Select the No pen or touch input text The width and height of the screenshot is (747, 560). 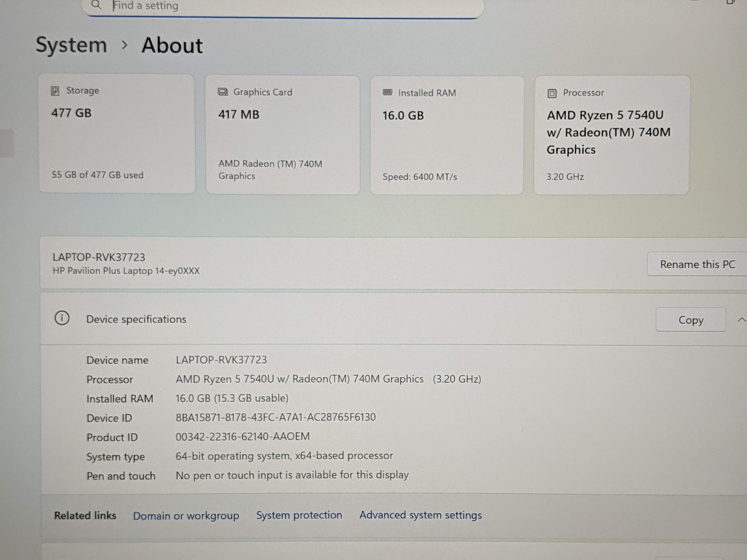[x=292, y=475]
